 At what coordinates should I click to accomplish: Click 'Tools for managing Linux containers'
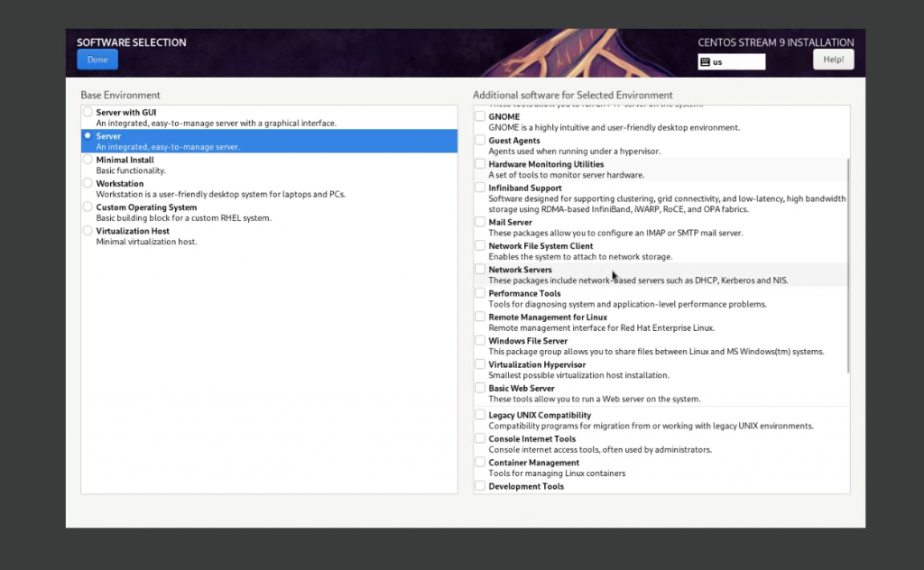557,473
